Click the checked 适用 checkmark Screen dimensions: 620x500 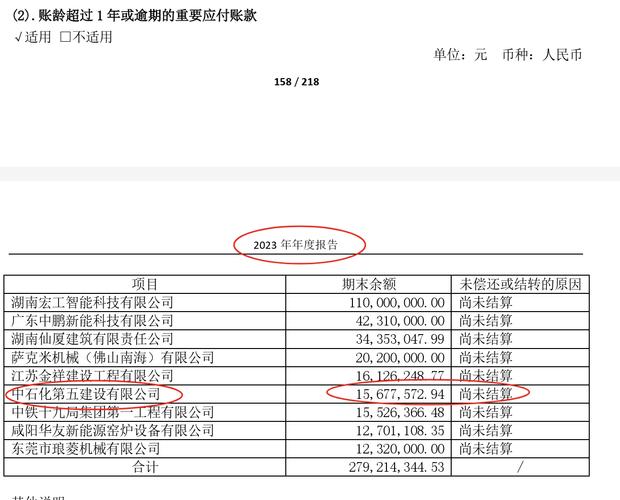pos(18,38)
